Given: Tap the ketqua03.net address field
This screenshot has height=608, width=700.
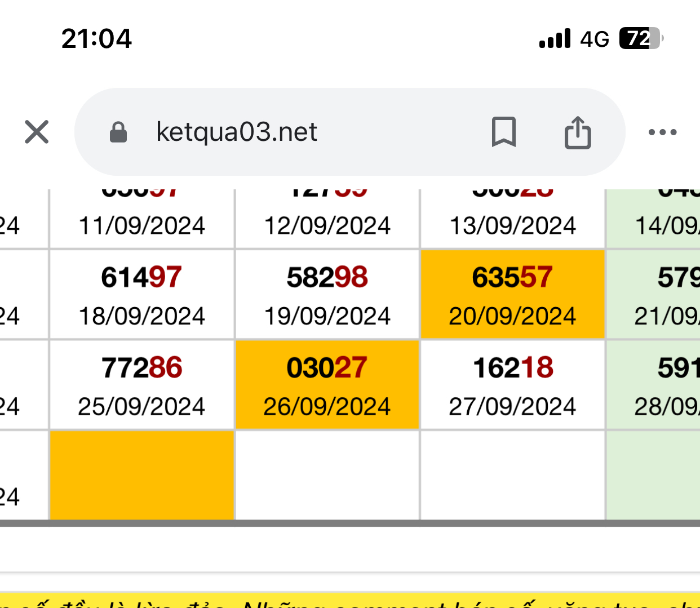Looking at the screenshot, I should [237, 132].
